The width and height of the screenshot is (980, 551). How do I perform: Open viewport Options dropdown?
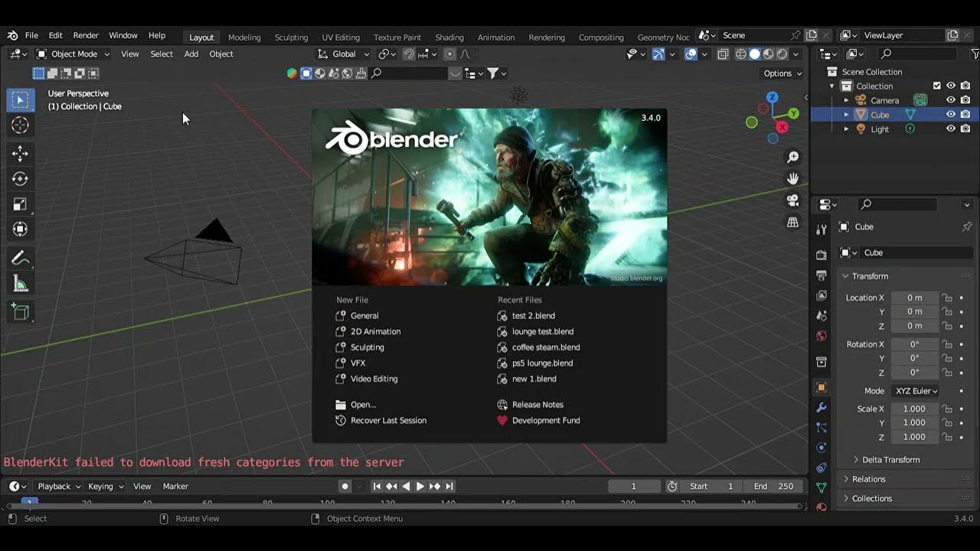[782, 73]
